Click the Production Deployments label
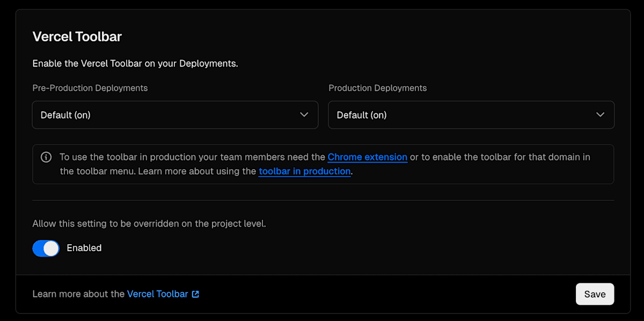This screenshot has width=644, height=321. pos(378,88)
